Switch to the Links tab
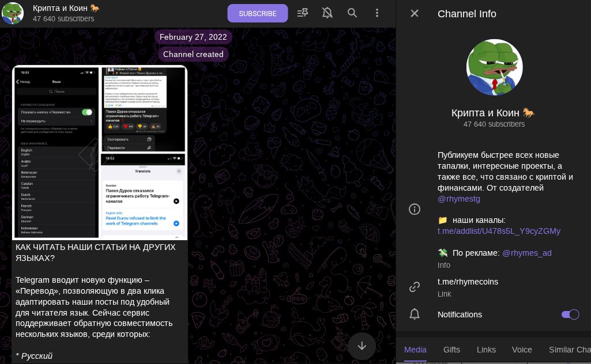This screenshot has width=591, height=364. coord(486,350)
